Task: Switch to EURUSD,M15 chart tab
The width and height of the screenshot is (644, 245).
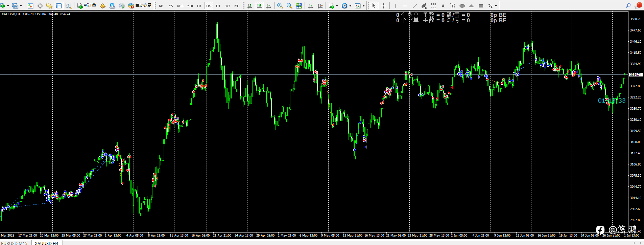Action: [14, 243]
